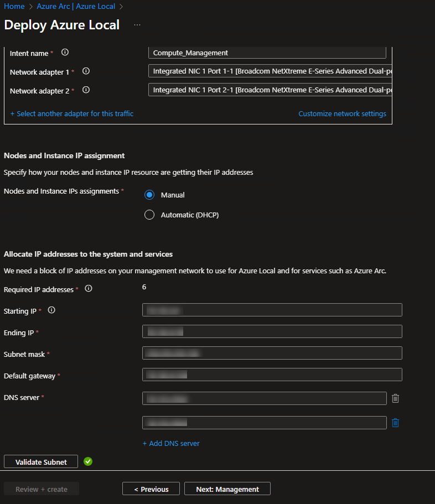Proceed to Next: Management

[x=227, y=489]
